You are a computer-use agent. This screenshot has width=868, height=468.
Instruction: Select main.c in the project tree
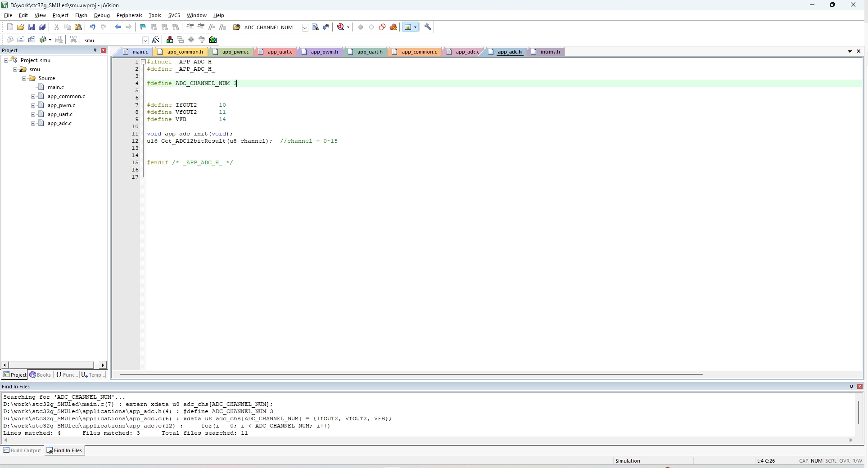click(56, 87)
